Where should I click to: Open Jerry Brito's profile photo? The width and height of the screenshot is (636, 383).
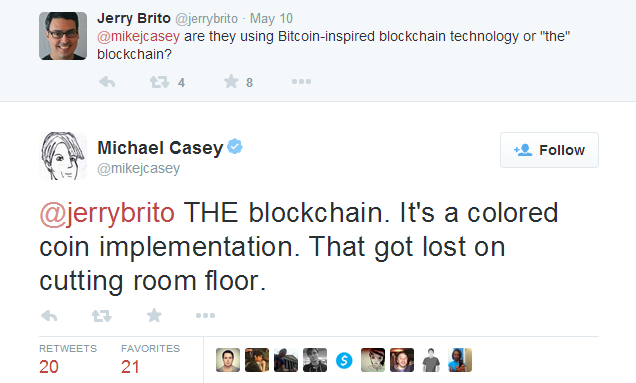(x=63, y=36)
